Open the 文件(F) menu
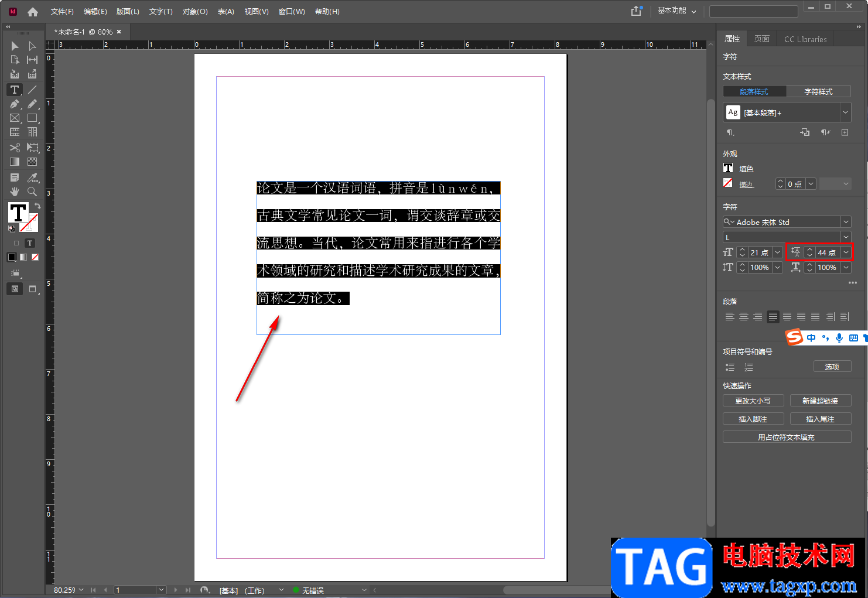 (62, 12)
